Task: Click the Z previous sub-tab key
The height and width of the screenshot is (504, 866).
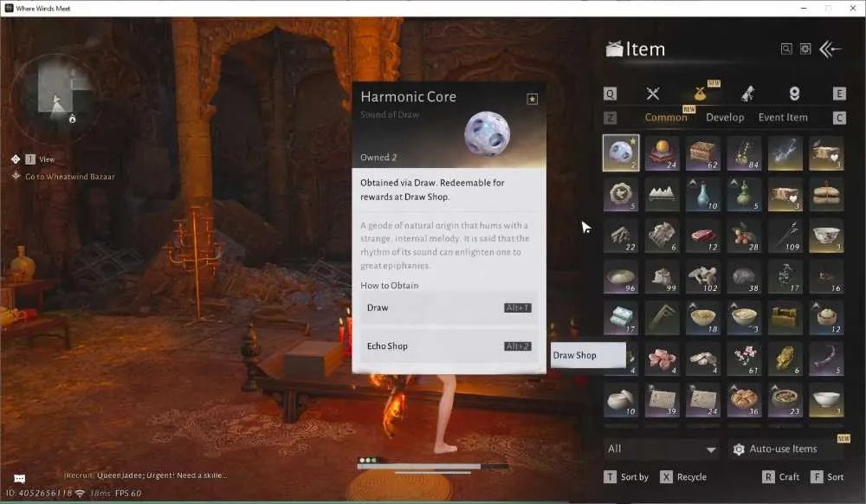Action: tap(610, 118)
